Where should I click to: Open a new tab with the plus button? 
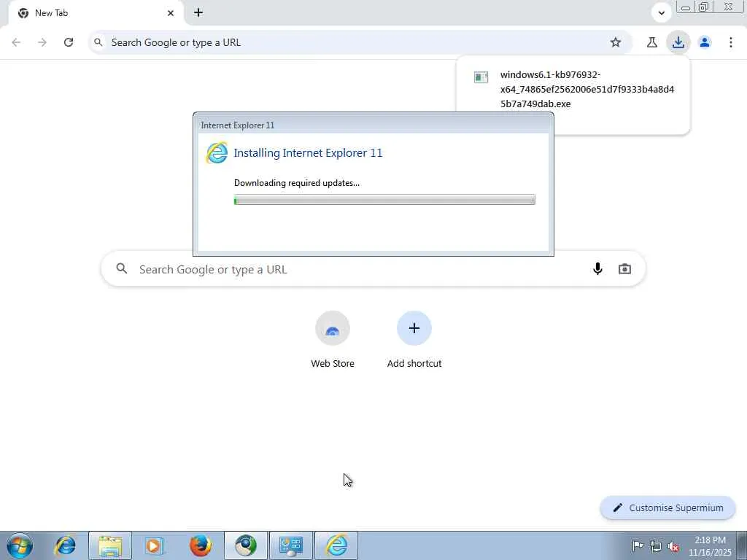(198, 13)
